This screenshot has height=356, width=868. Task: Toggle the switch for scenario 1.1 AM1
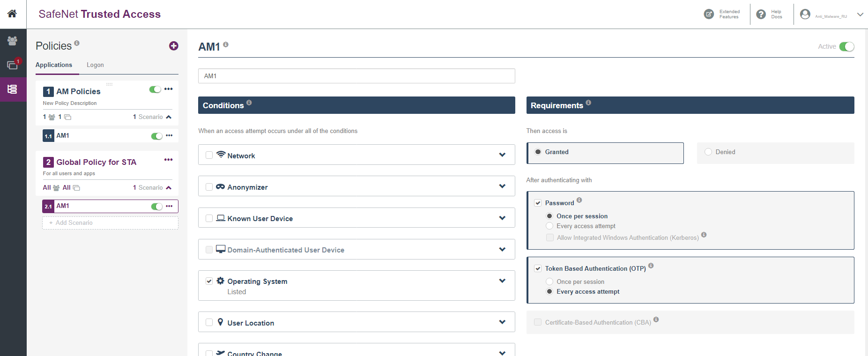(x=157, y=136)
